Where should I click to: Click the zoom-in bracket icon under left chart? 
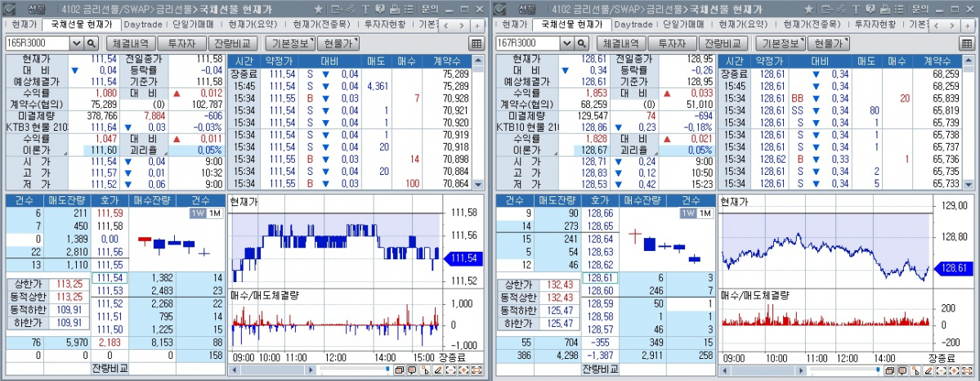(463, 370)
